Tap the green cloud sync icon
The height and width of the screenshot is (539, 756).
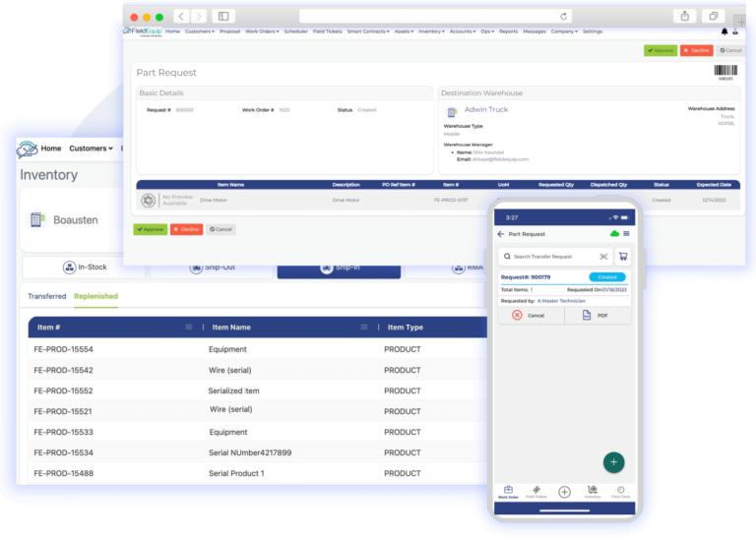click(x=614, y=234)
